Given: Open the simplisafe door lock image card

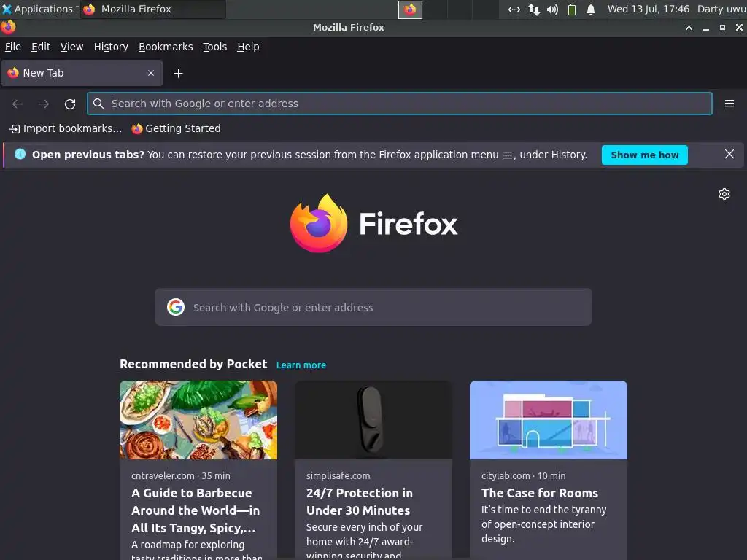Looking at the screenshot, I should [x=373, y=420].
